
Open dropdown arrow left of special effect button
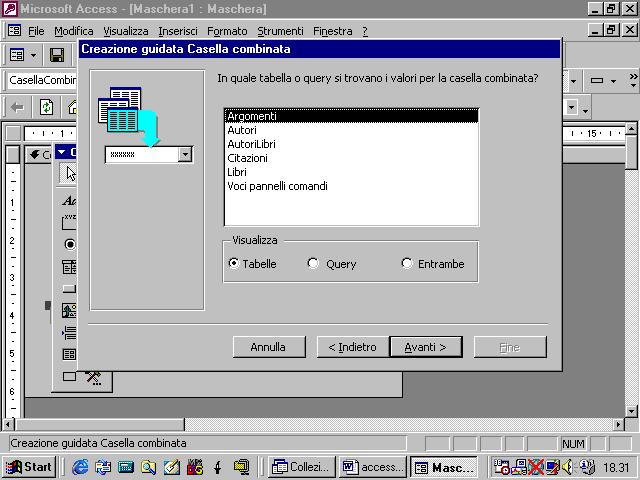tap(573, 81)
